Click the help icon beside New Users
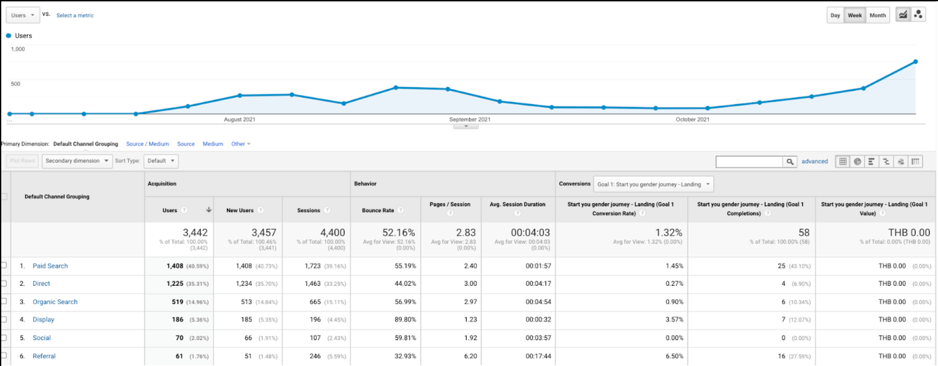The width and height of the screenshot is (938, 366). pyautogui.click(x=260, y=211)
